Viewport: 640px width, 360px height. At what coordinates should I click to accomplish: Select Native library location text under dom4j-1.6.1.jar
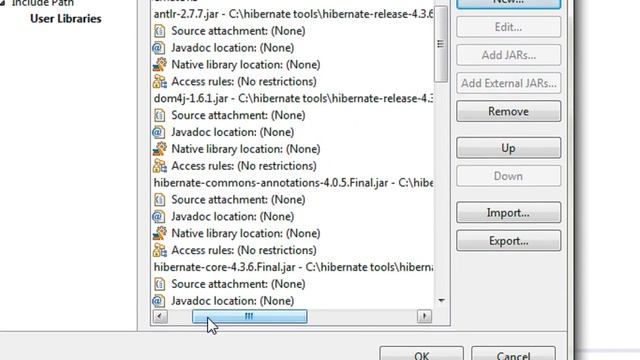pyautogui.click(x=246, y=149)
